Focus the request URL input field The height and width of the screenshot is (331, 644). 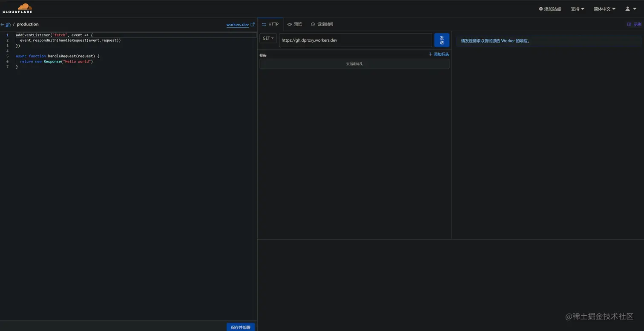355,40
